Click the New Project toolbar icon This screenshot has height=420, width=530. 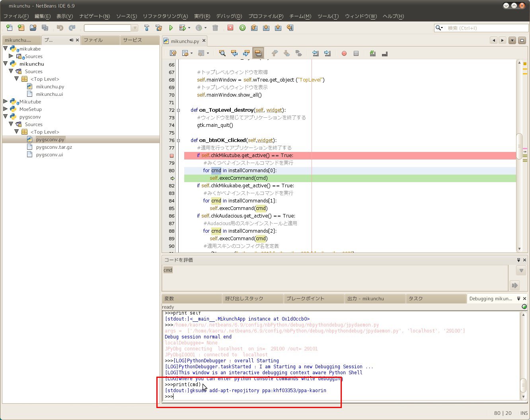point(21,28)
